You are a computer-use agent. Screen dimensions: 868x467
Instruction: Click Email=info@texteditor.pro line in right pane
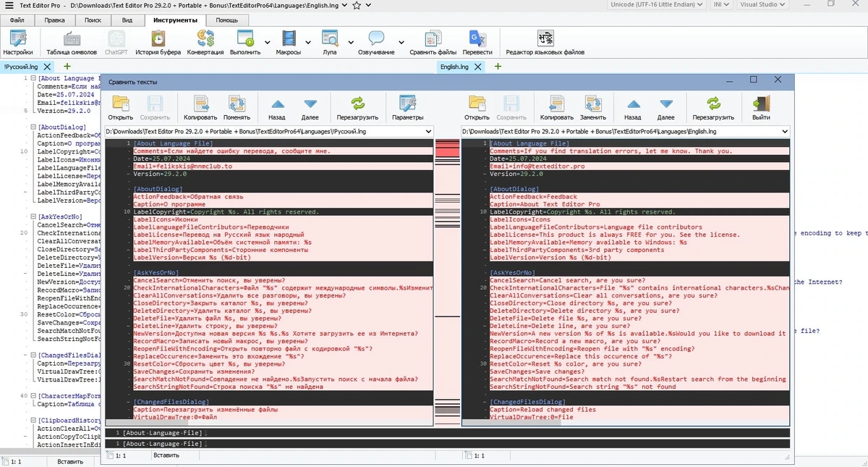point(639,166)
